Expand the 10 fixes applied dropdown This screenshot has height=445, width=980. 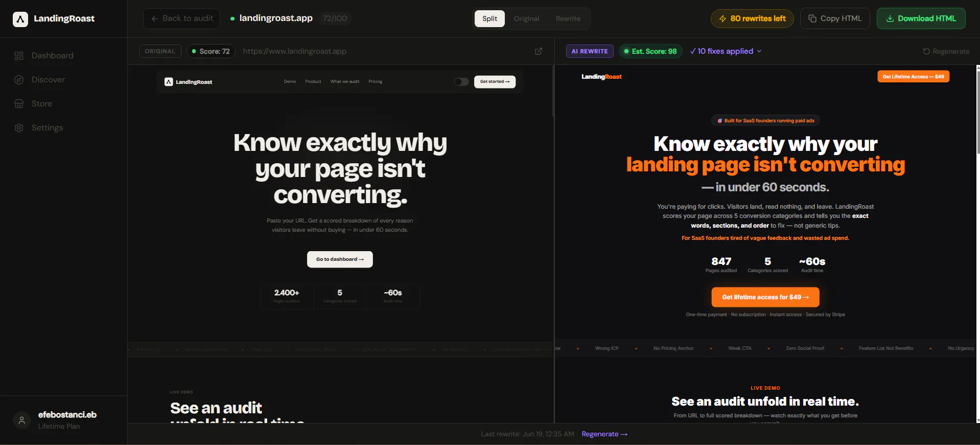[726, 51]
